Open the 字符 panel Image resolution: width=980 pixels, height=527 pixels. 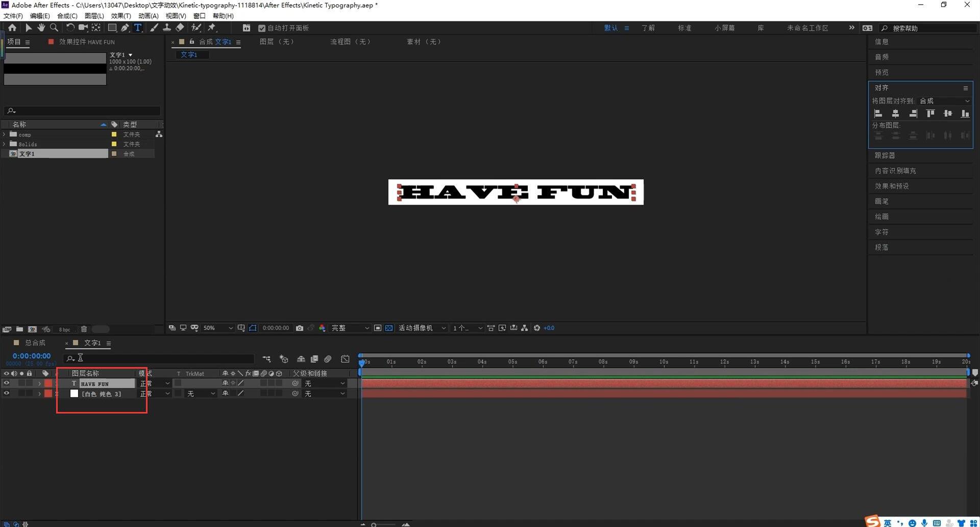point(881,232)
